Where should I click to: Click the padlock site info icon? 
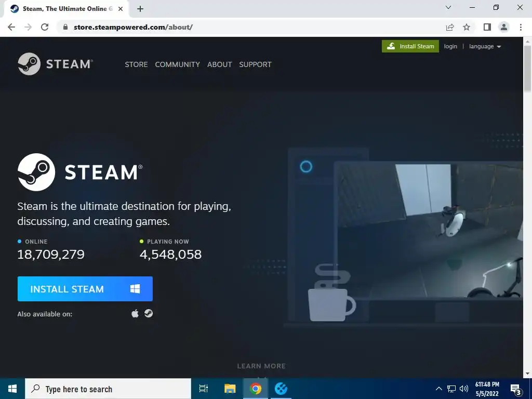click(65, 27)
